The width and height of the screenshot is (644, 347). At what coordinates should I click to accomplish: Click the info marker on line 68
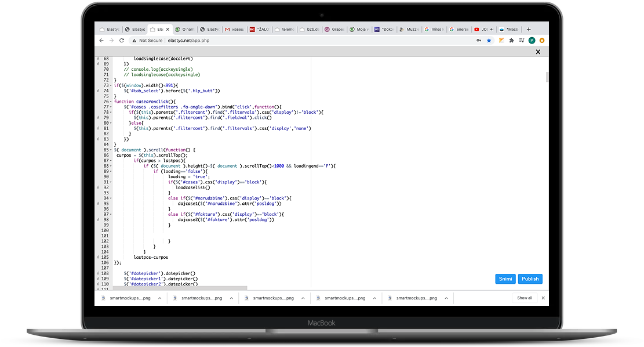pyautogui.click(x=98, y=59)
